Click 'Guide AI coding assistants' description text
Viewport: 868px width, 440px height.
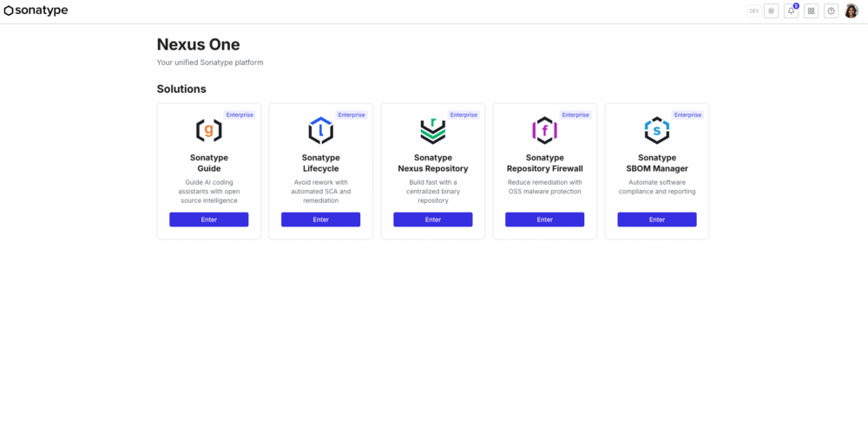pos(208,192)
